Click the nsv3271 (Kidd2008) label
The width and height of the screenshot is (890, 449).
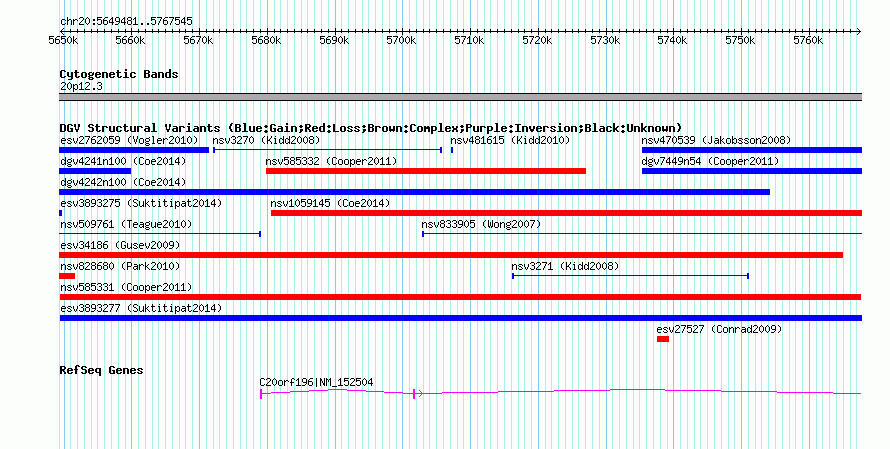point(565,266)
